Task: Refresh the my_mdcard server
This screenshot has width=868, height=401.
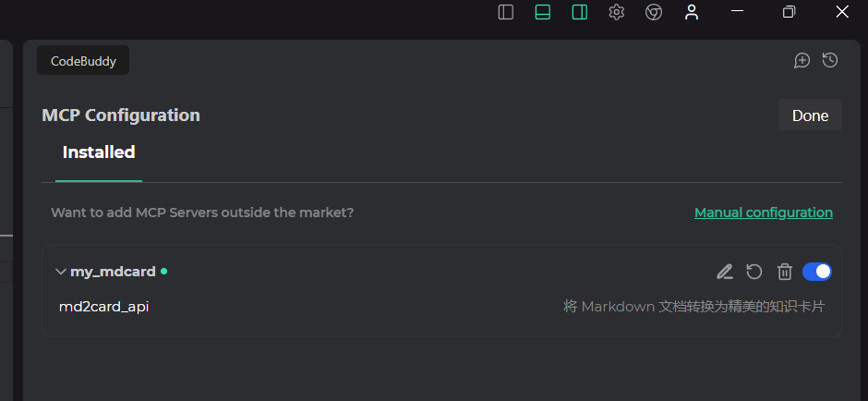Action: click(x=754, y=272)
